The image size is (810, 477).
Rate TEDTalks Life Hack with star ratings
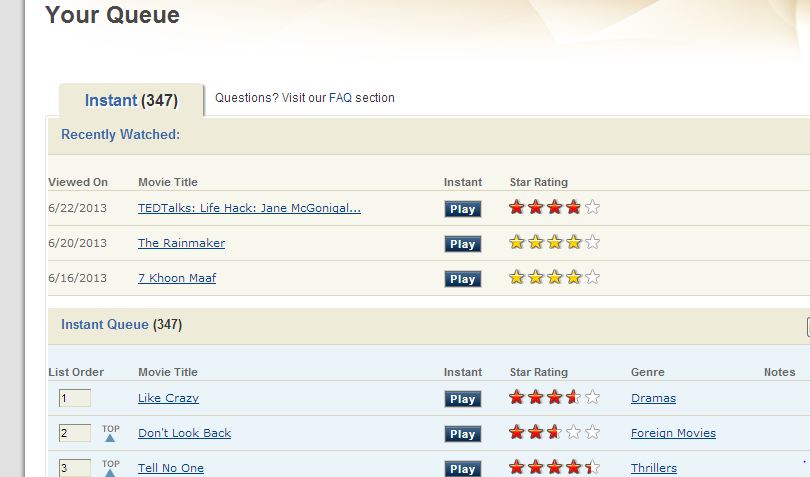pyautogui.click(x=554, y=207)
